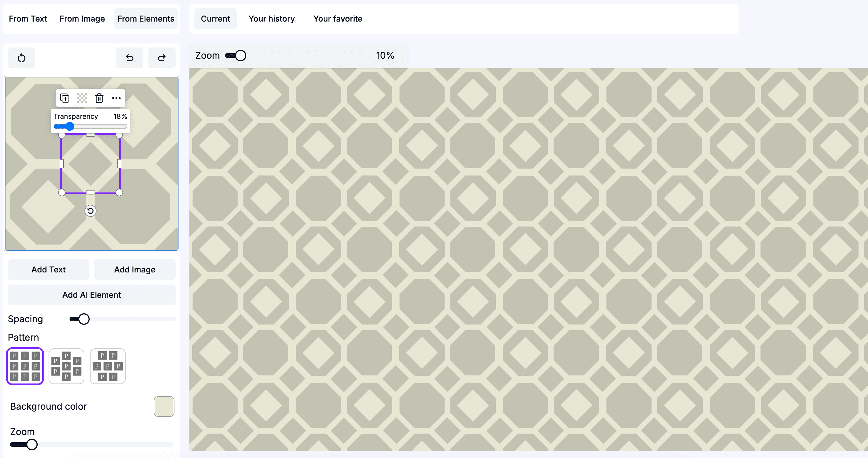Adjust the Spacing slider handle
868x458 pixels.
[x=84, y=319]
